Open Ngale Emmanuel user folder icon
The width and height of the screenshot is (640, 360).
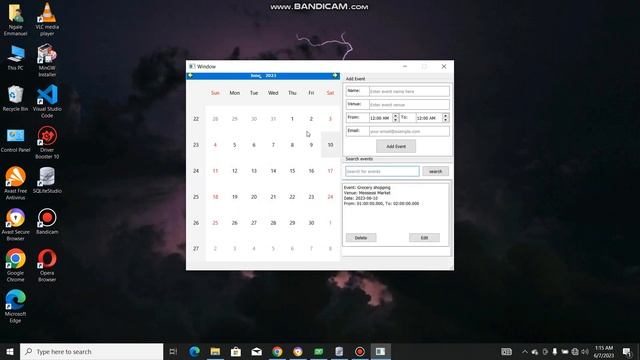tap(16, 19)
